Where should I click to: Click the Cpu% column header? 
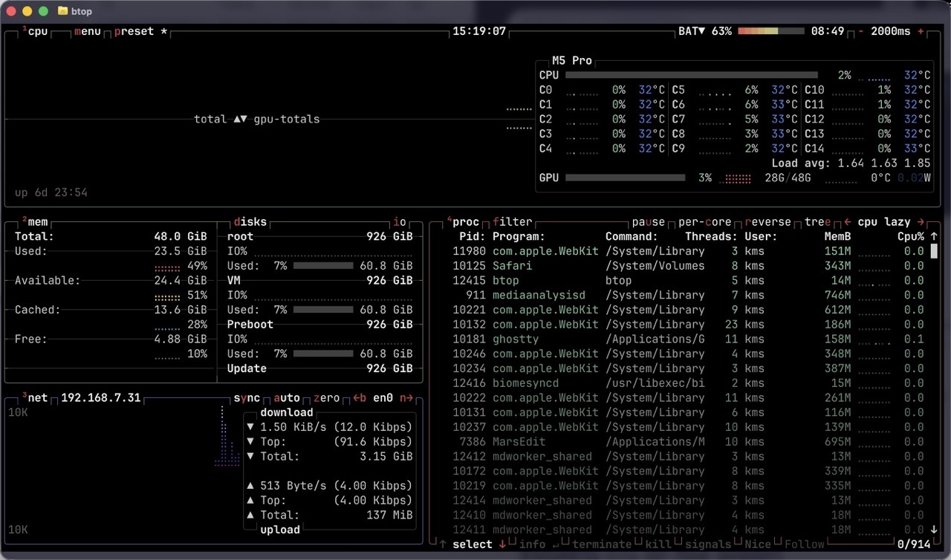tap(911, 237)
